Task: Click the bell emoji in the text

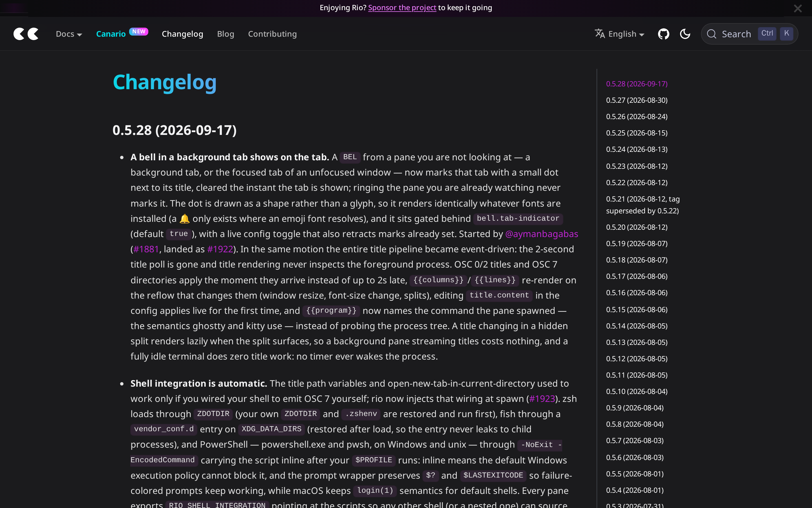Action: tap(185, 219)
